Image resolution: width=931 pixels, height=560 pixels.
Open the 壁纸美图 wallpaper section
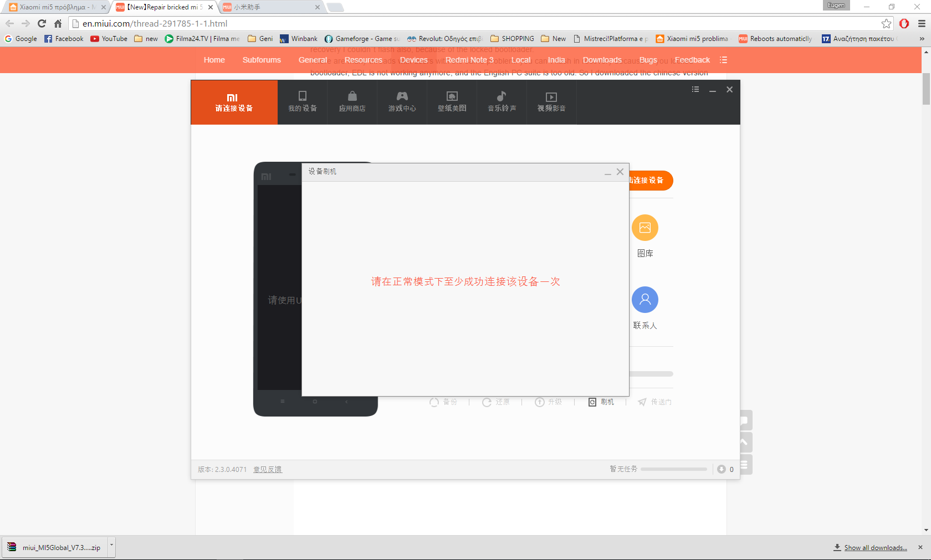452,102
